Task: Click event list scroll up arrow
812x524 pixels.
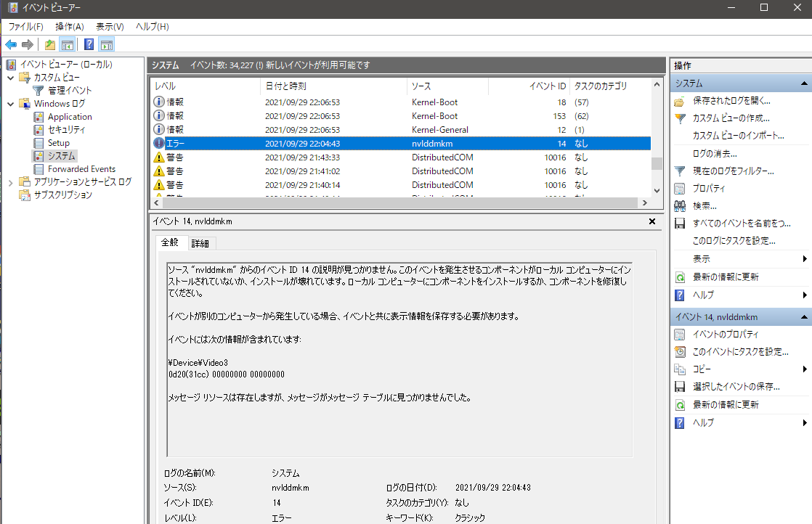Action: pos(657,84)
